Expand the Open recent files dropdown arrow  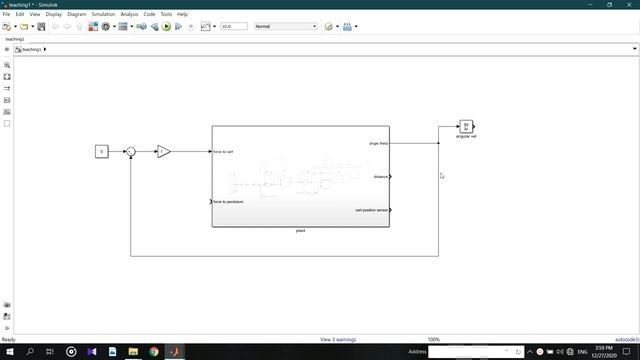33,27
